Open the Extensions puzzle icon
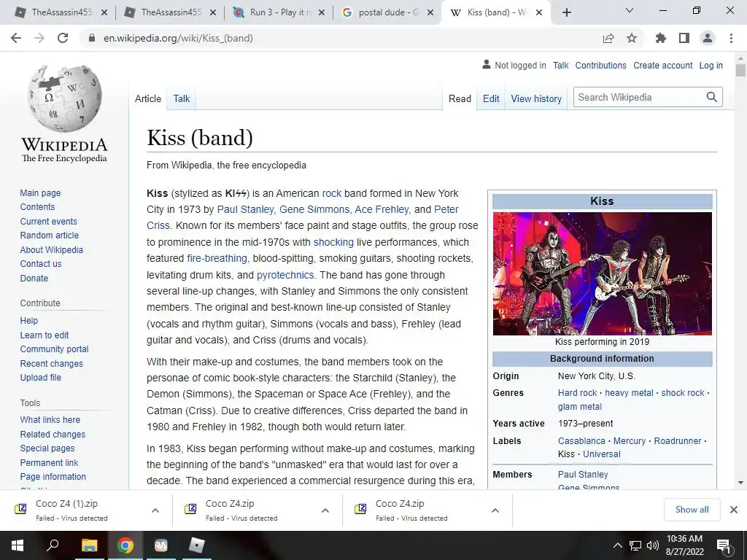The width and height of the screenshot is (747, 560). 661,38
